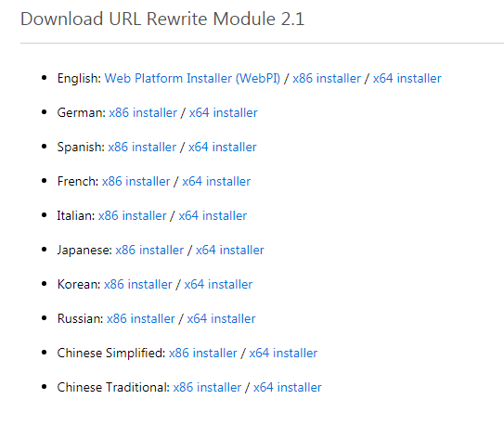Open the English Web Platform Installer (WebPI) link
The width and height of the screenshot is (504, 425).
click(x=192, y=79)
